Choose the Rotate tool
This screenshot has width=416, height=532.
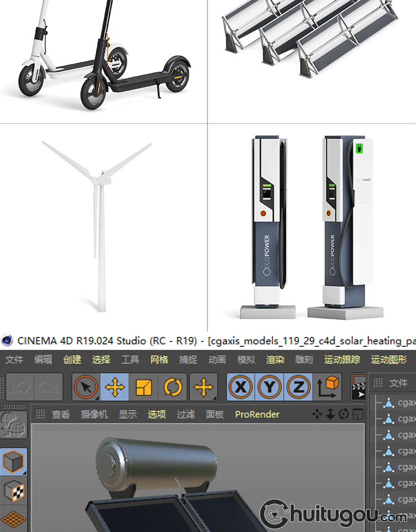(173, 387)
